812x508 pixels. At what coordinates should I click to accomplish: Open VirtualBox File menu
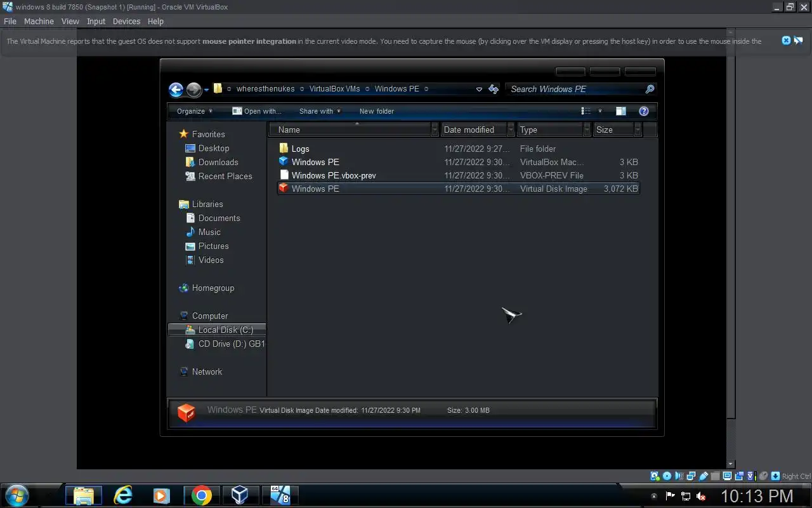[x=10, y=21]
